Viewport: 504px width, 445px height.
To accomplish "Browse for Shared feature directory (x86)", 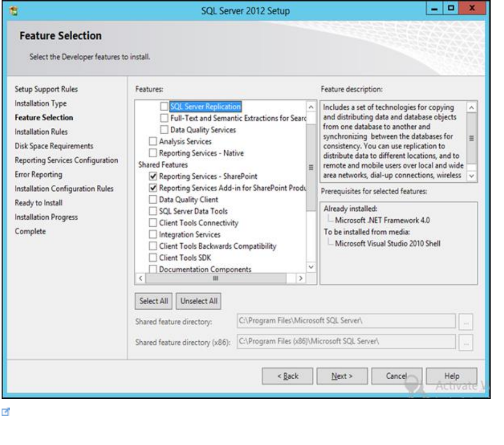I will (x=466, y=342).
